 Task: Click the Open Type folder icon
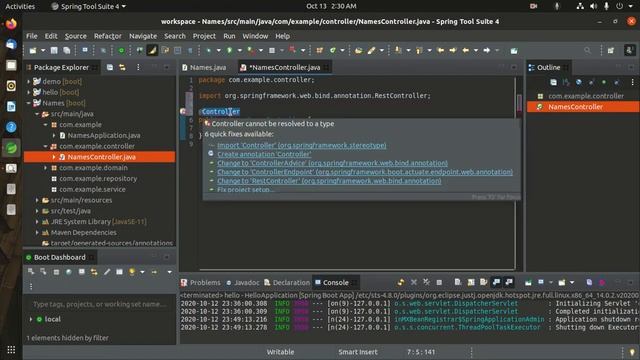coord(358,50)
